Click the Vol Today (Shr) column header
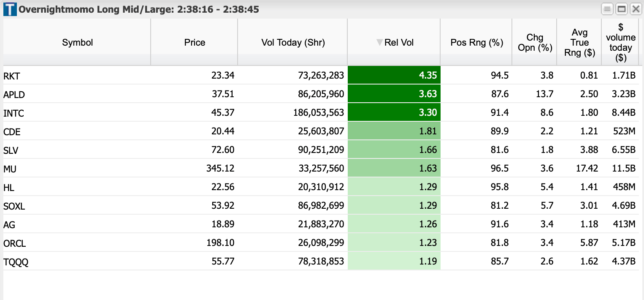644x300 pixels. (293, 43)
